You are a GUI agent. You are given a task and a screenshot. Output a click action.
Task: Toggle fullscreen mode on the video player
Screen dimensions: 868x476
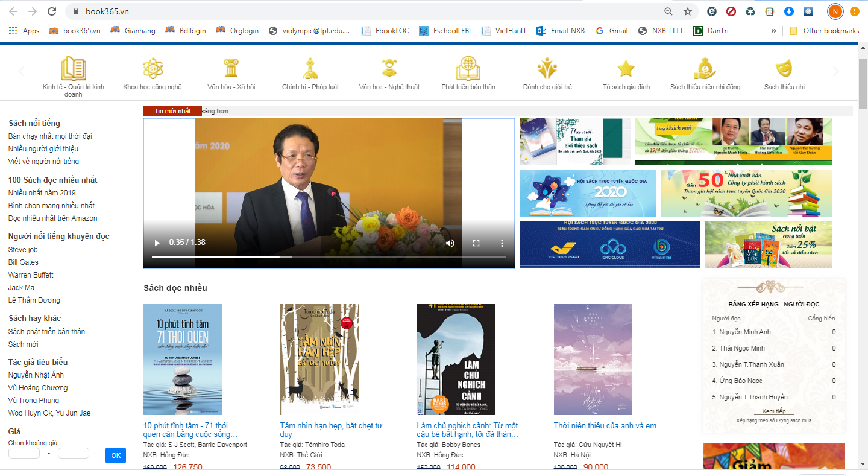point(476,243)
